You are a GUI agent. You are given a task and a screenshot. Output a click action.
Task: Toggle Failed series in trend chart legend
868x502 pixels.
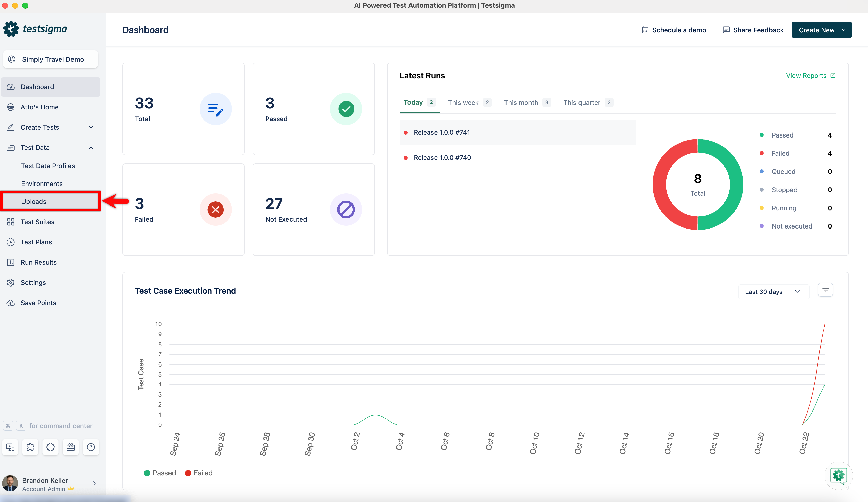point(199,473)
